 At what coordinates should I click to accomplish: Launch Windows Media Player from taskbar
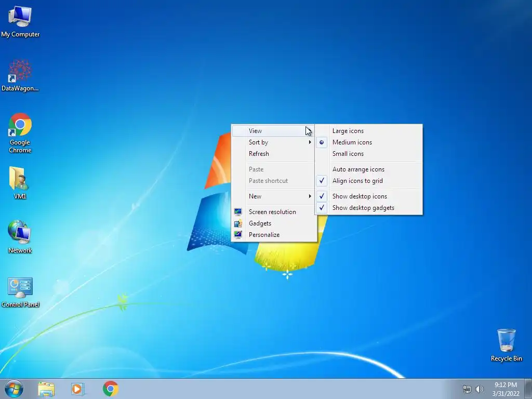[x=77, y=389]
